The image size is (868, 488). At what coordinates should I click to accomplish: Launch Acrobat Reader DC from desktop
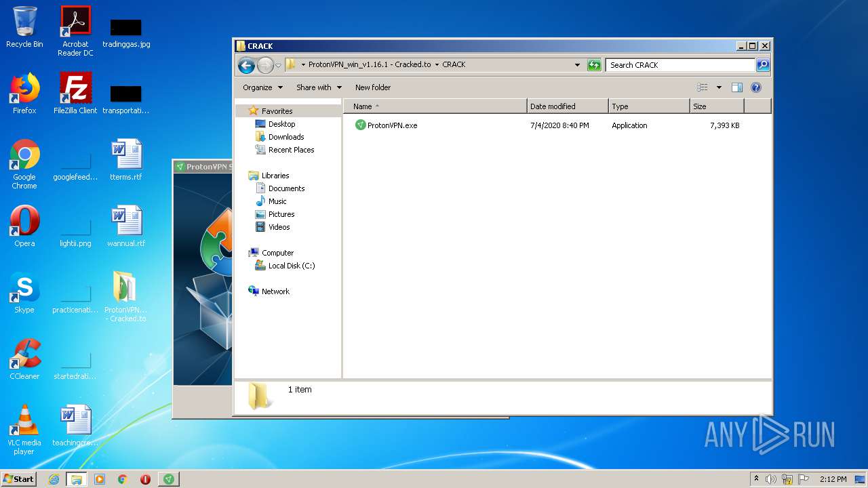coord(75,31)
